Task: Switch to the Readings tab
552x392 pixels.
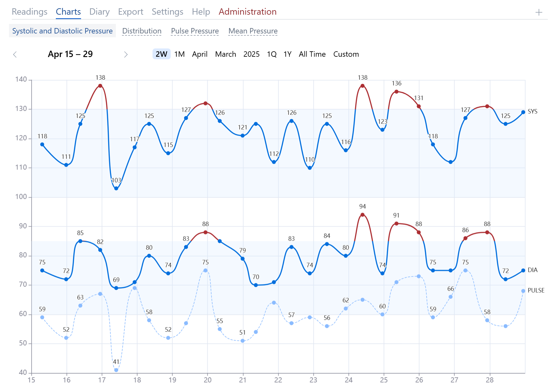Action: (x=29, y=11)
